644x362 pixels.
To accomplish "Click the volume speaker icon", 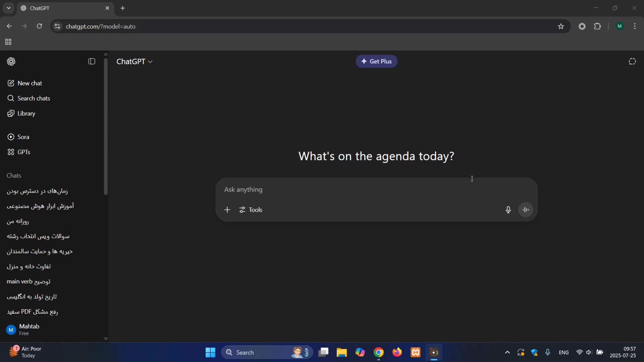I will [589, 352].
